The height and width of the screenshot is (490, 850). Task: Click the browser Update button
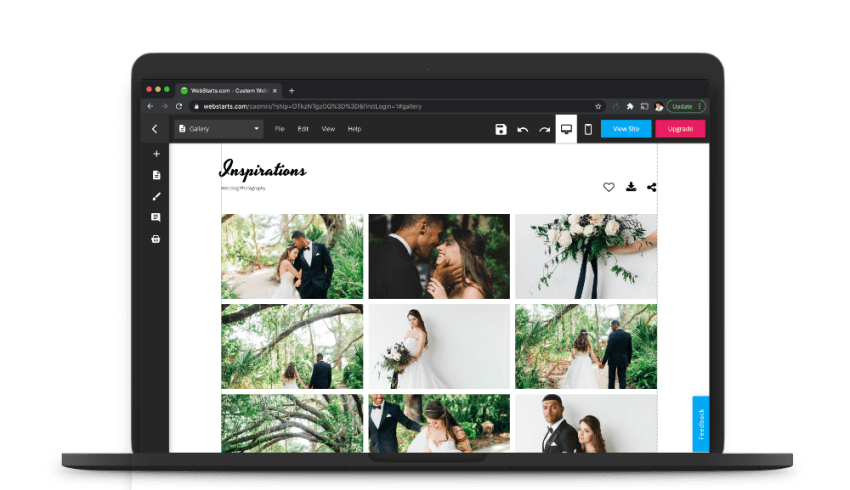[686, 106]
